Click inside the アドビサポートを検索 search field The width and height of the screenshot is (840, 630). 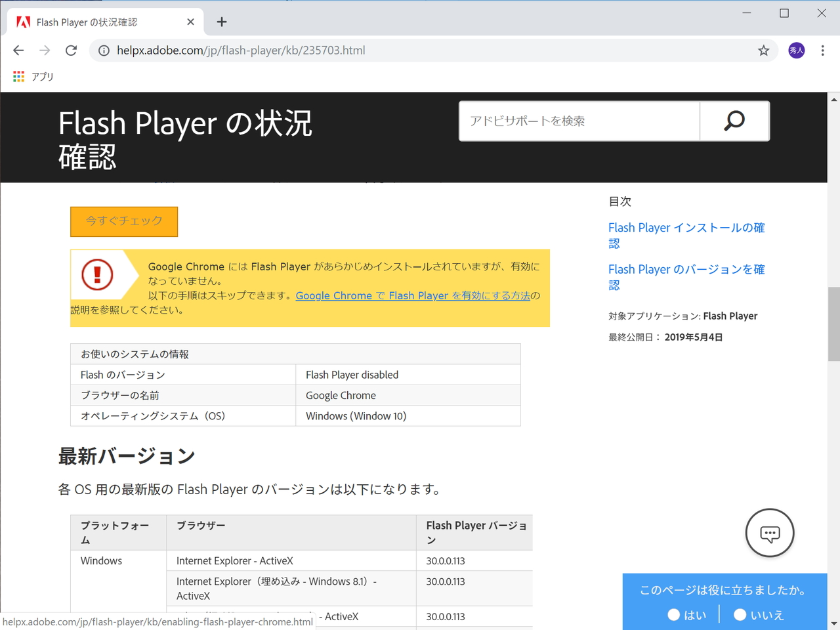click(577, 121)
